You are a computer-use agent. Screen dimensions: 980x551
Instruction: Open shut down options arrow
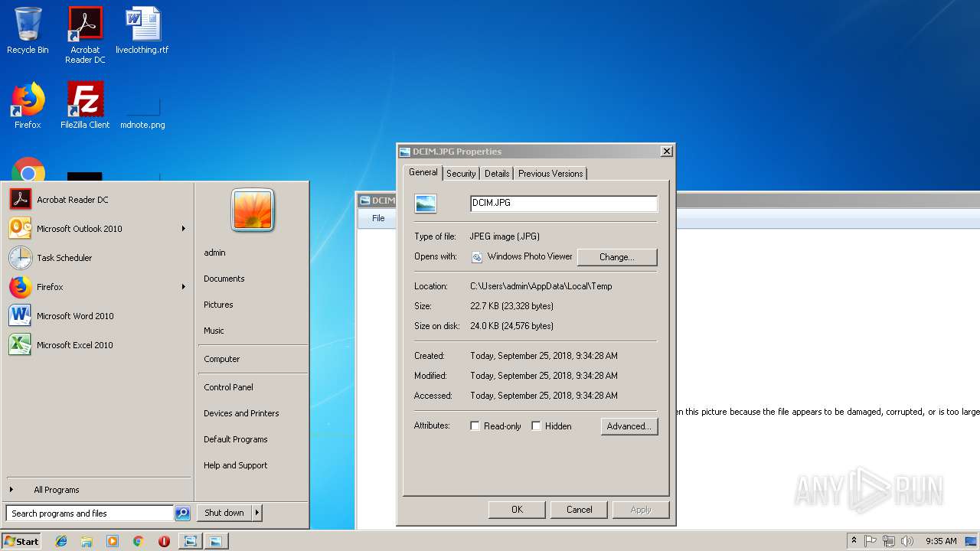point(257,513)
